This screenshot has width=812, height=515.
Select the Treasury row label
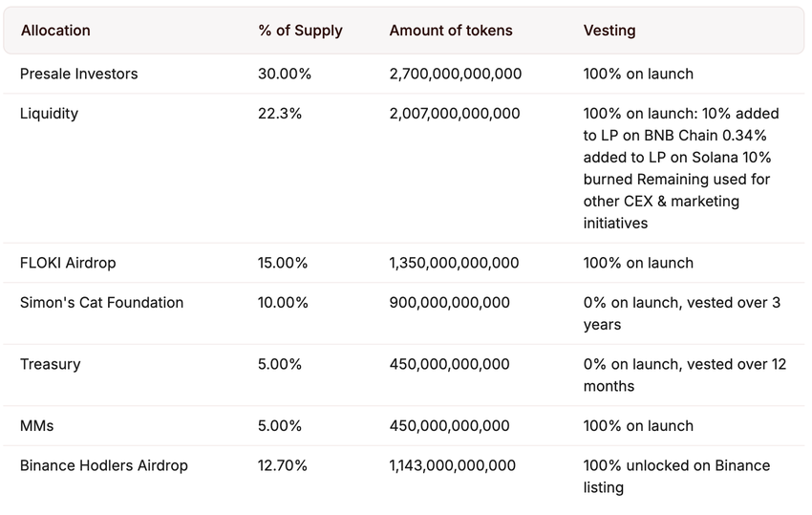pyautogui.click(x=51, y=364)
